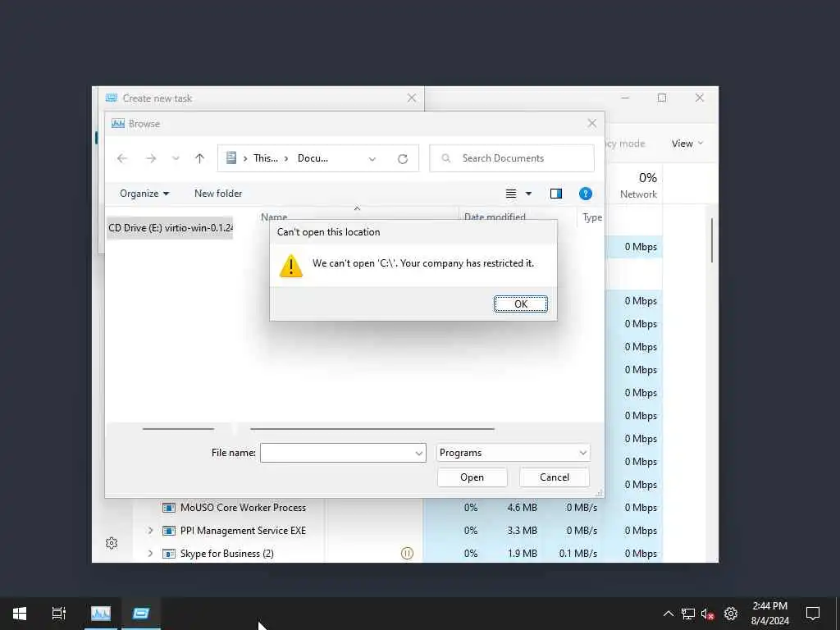
Task: Cancel the Browse dialog
Action: point(554,477)
